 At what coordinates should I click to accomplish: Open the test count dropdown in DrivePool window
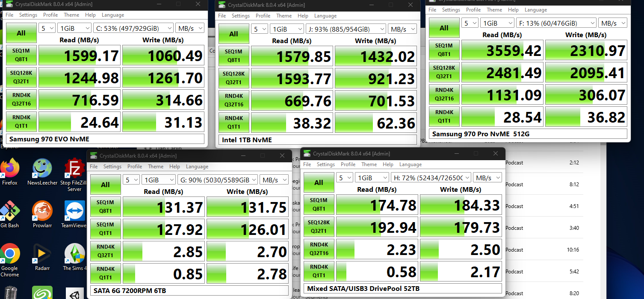[x=345, y=177]
